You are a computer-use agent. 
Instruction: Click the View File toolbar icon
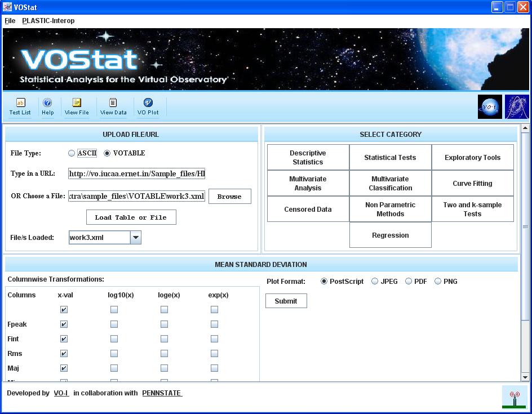(x=77, y=106)
